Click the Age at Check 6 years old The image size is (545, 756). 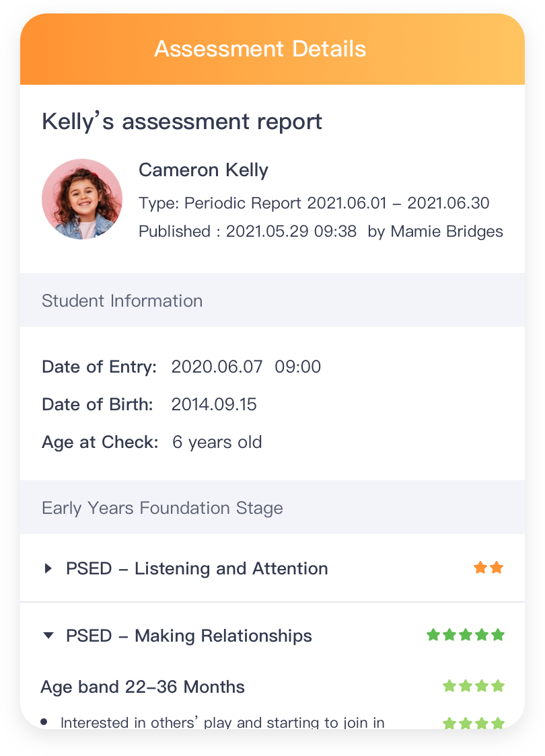point(217,442)
